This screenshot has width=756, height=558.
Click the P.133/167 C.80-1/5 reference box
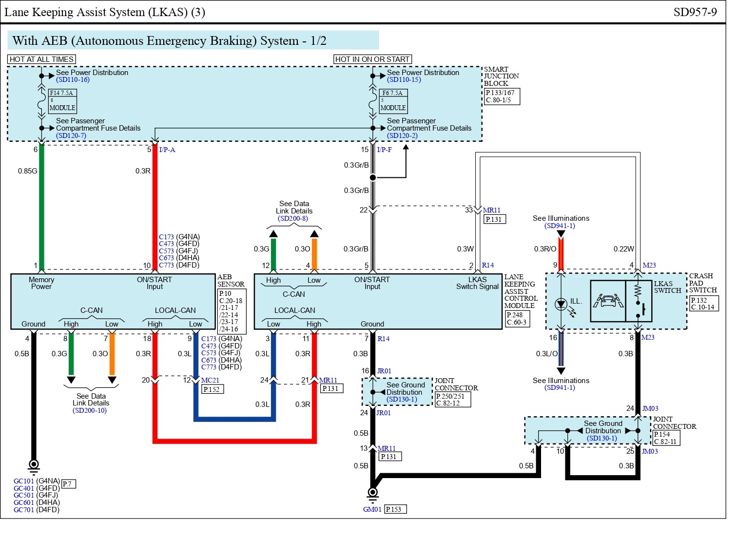click(x=502, y=96)
